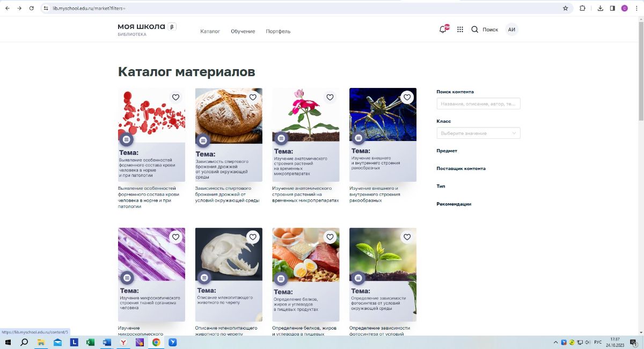Open the Класс dropdown Выберите значение
644x349 pixels.
point(478,133)
